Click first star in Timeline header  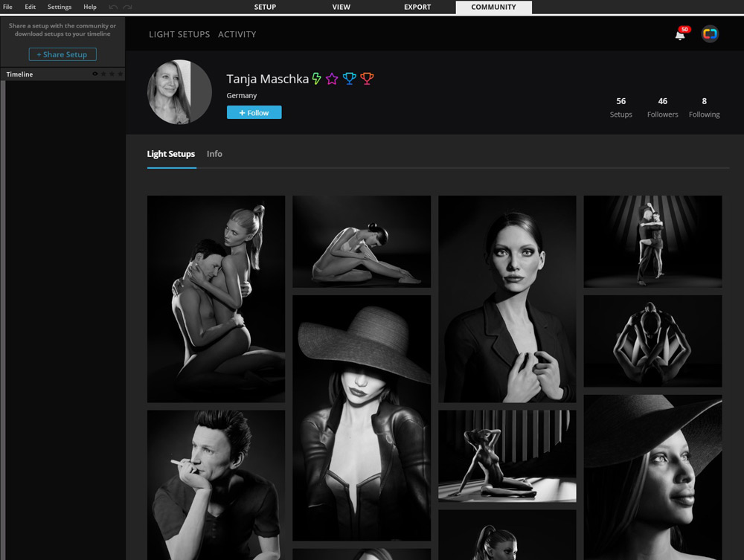click(x=103, y=74)
